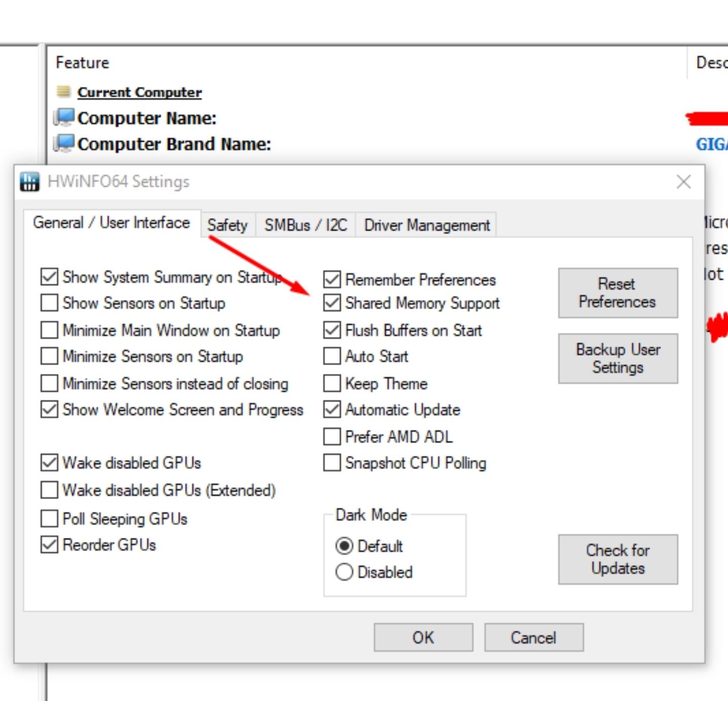Switch to the SMBus / I2C tab
Screen dimensions: 728x701
tap(306, 225)
